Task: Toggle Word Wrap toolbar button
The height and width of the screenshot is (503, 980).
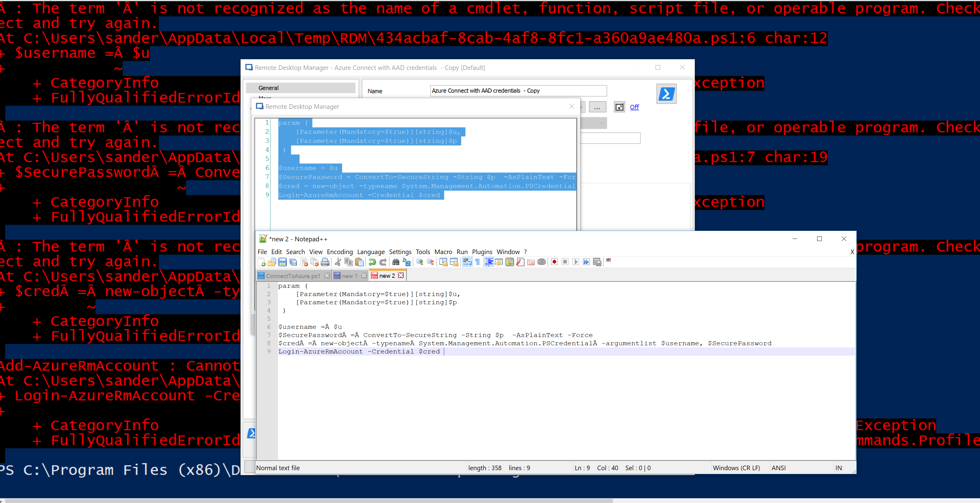Action: coord(467,262)
